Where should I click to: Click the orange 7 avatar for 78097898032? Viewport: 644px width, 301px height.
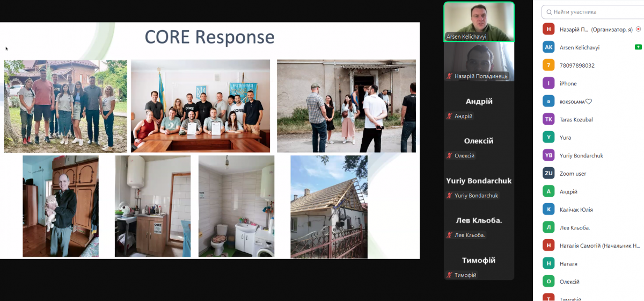pos(548,66)
